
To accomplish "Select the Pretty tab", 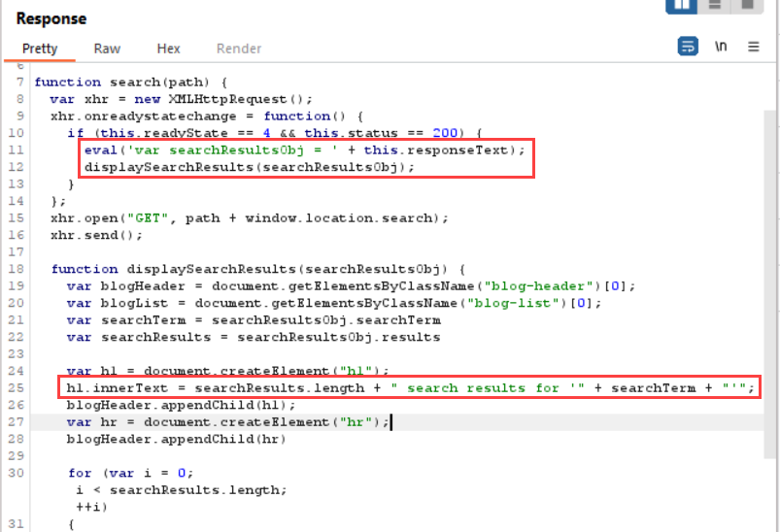I will (40, 49).
